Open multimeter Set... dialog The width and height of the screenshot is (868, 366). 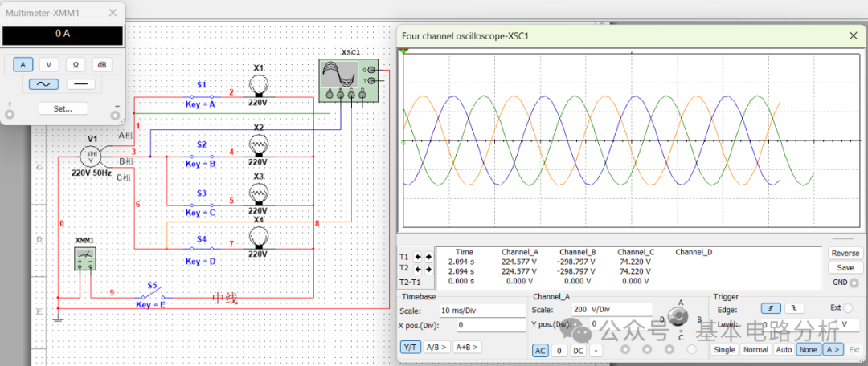(63, 108)
